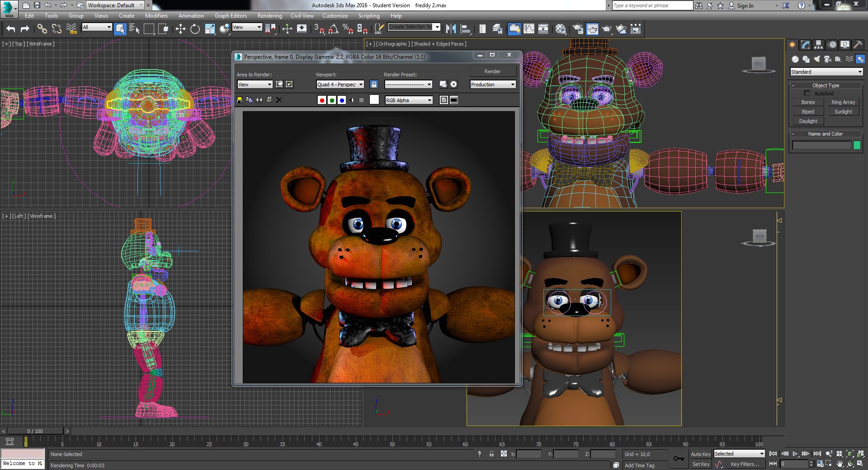Toggle the red channel in render window

[x=322, y=100]
